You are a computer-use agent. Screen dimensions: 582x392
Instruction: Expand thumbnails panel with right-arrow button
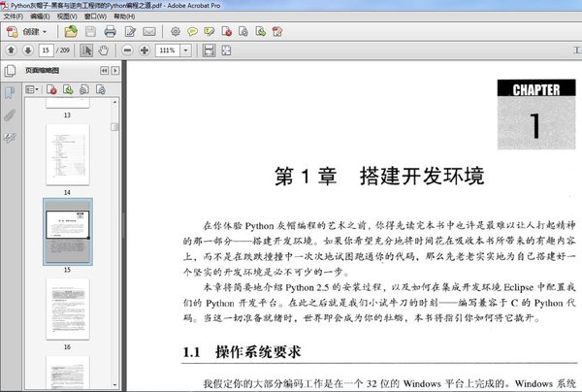tap(115, 70)
